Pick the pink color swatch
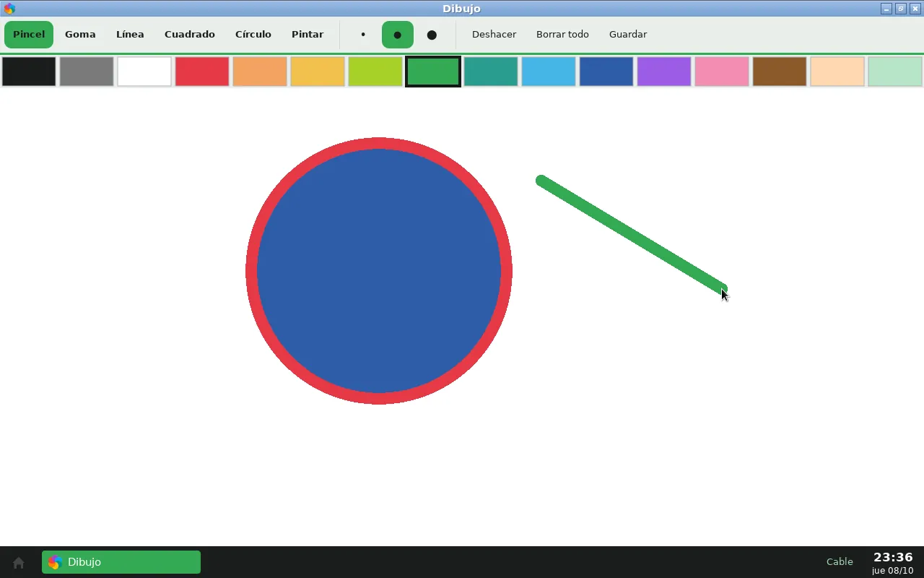The image size is (924, 578). [722, 72]
